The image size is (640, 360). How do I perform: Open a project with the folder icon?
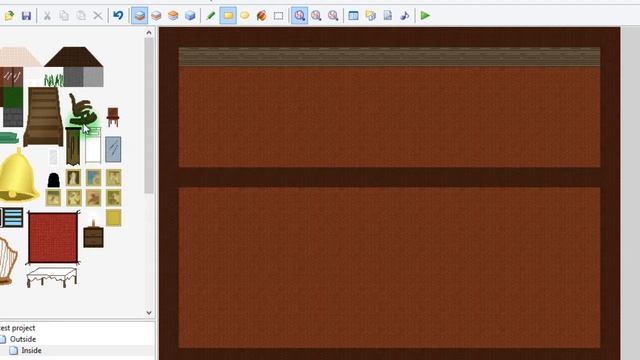tap(9, 16)
